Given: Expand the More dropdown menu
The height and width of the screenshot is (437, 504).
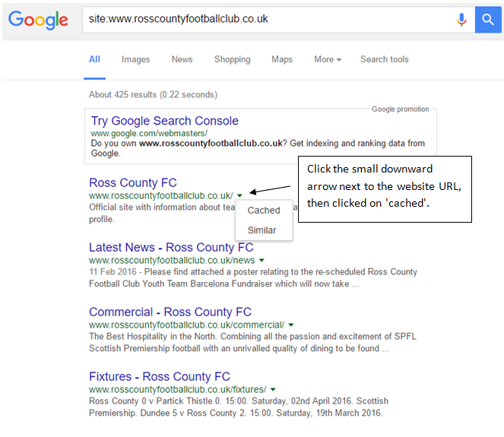Looking at the screenshot, I should pos(328,59).
